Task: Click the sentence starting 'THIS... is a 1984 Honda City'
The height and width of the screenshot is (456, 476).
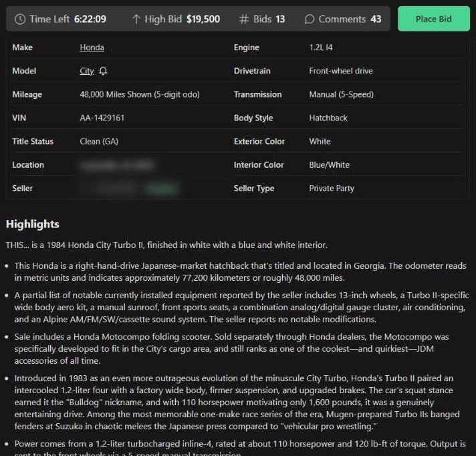Action: click(166, 245)
